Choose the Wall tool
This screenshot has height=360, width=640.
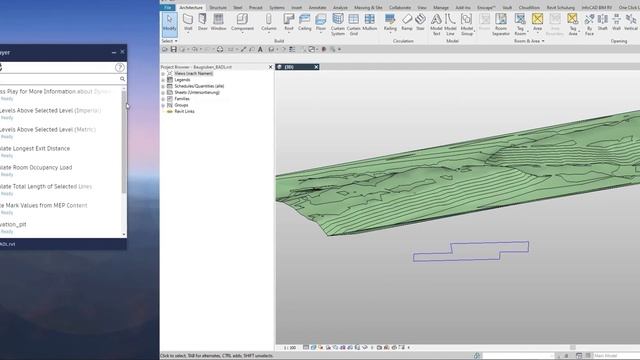(188, 22)
